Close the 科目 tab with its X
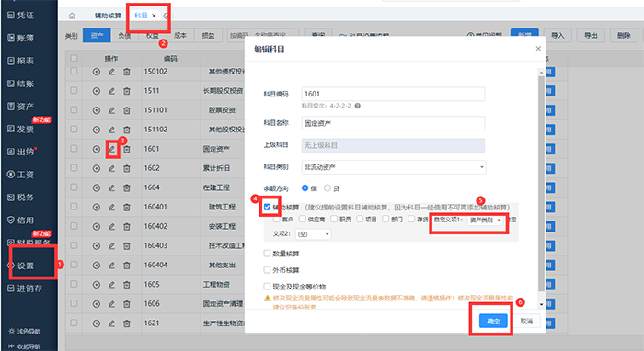 [154, 16]
